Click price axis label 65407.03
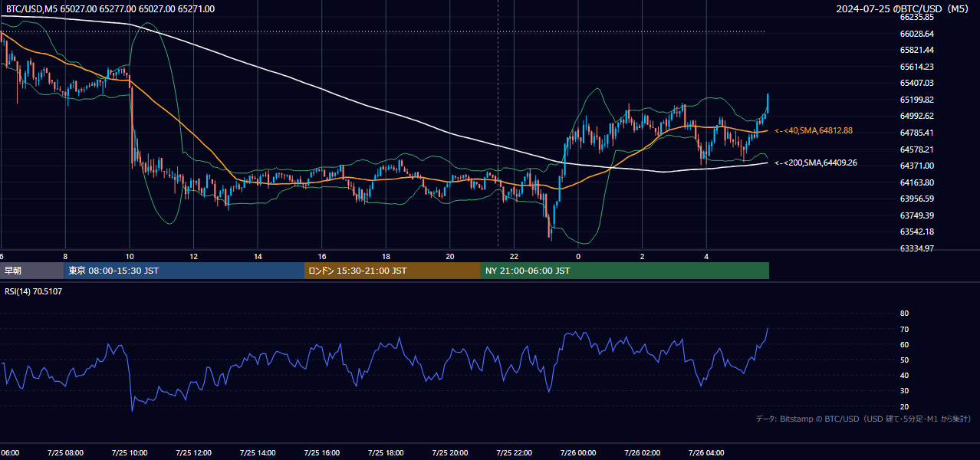Viewport: 980px width, 460px height. click(917, 83)
